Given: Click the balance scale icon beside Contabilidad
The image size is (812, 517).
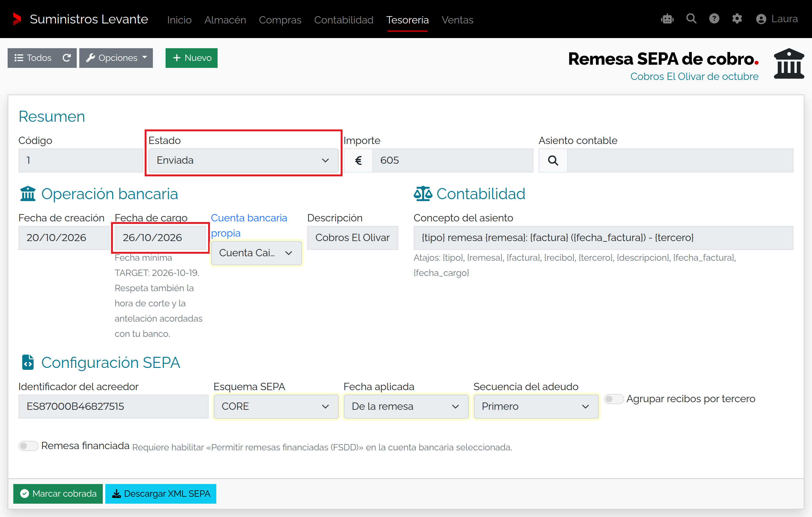Looking at the screenshot, I should coord(423,194).
